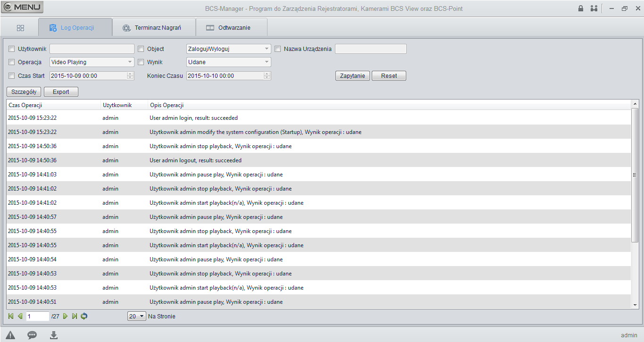The image size is (644, 342).
Task: Enable the Object filter checkbox
Action: (x=141, y=49)
